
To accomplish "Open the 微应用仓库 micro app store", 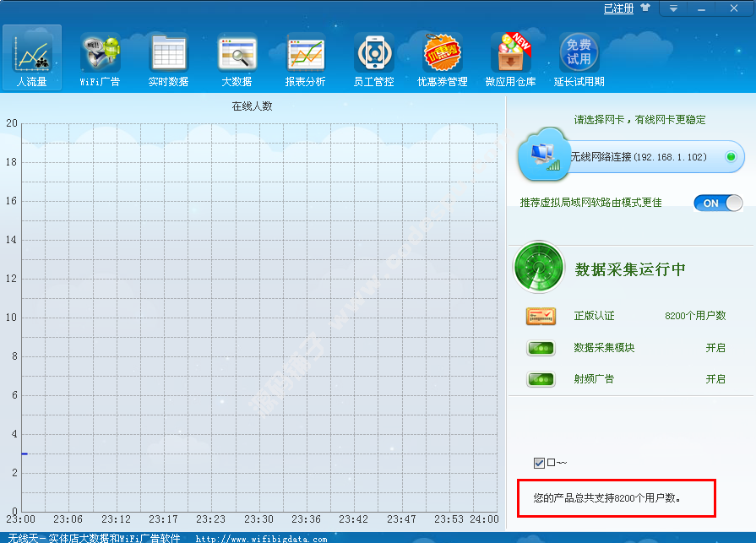I will (x=510, y=59).
